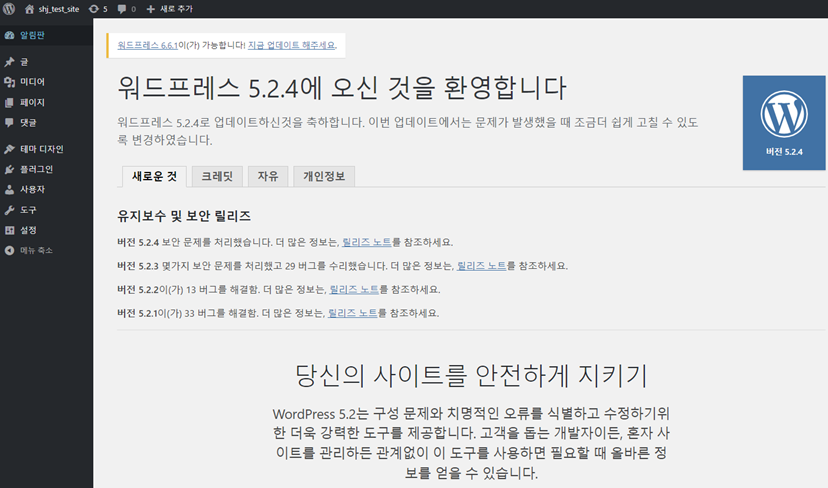Click the WordPress 버전 5.2.4 badge
The width and height of the screenshot is (828, 488).
click(784, 123)
